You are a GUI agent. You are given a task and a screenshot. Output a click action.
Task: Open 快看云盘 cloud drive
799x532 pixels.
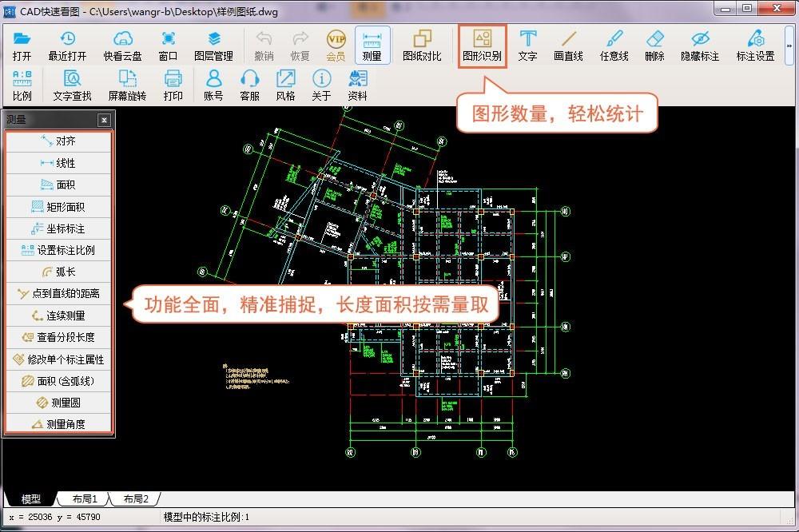point(122,46)
